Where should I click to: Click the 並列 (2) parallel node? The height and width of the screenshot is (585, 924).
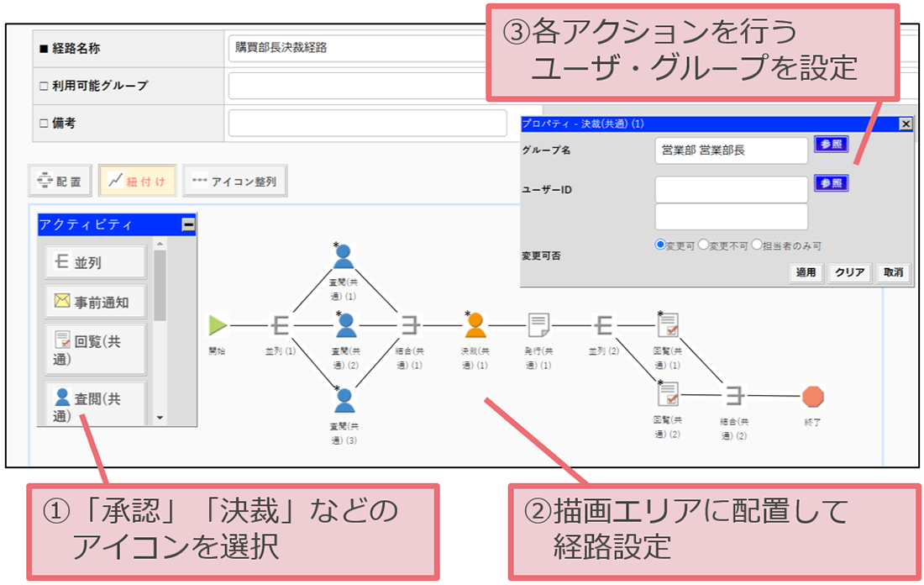point(603,325)
